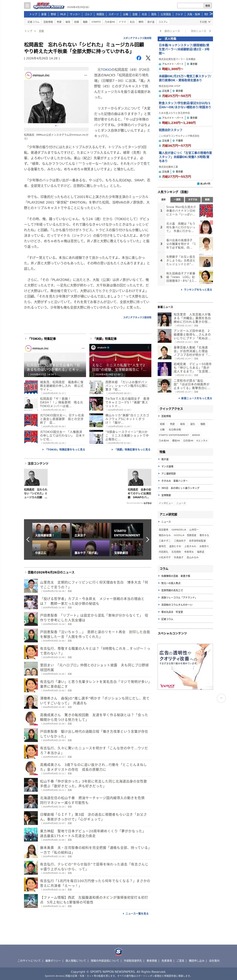Image resolution: width=237 pixels, height=980 pixels.
Task: Click footer link 編集ポリシー
Action: point(53,961)
